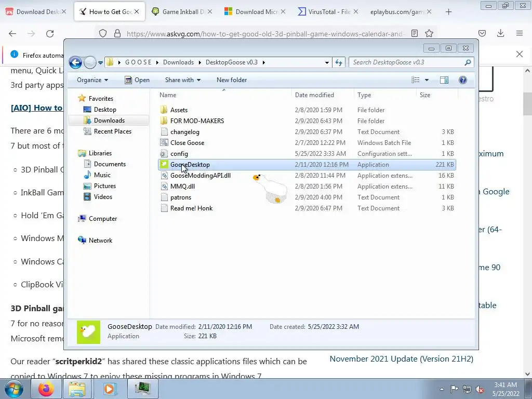Screen dimensions: 532x399
Task: Click the change view icon
Action: click(415, 80)
